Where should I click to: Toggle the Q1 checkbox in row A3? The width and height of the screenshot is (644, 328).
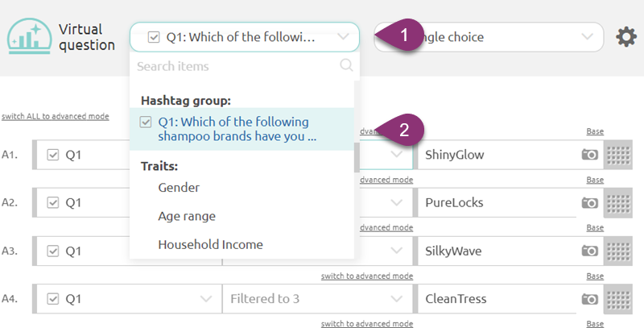[x=53, y=251]
